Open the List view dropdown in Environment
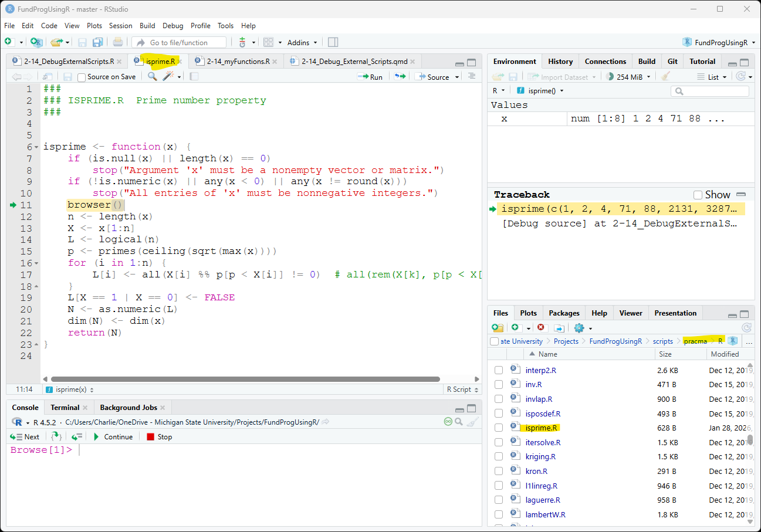Image resolution: width=761 pixels, height=532 pixels. [x=712, y=77]
